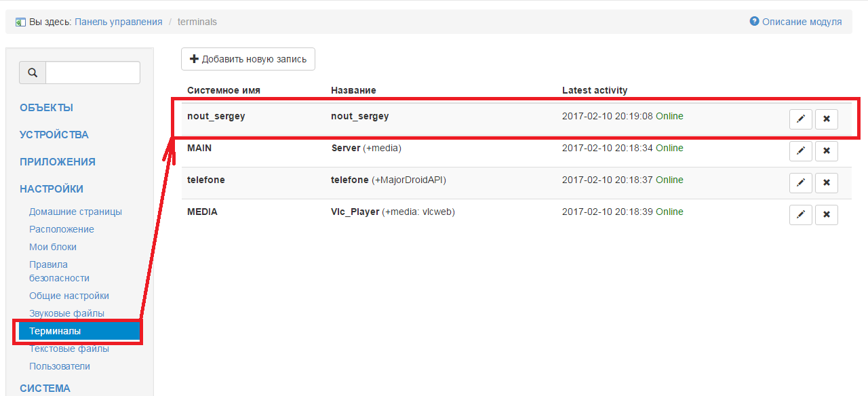Click the magnifier search icon in sidebar
Viewport: 868px width, 396px height.
(33, 73)
